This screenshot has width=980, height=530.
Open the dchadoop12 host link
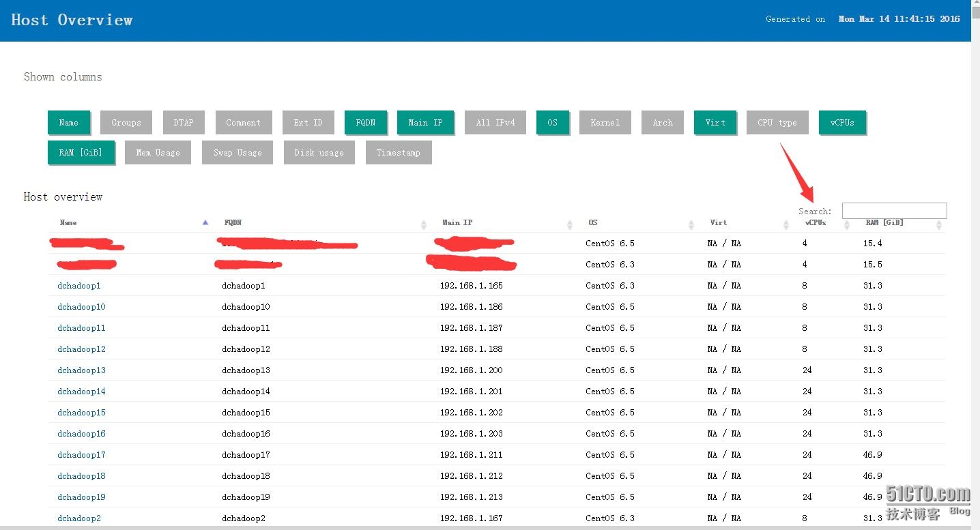(81, 349)
